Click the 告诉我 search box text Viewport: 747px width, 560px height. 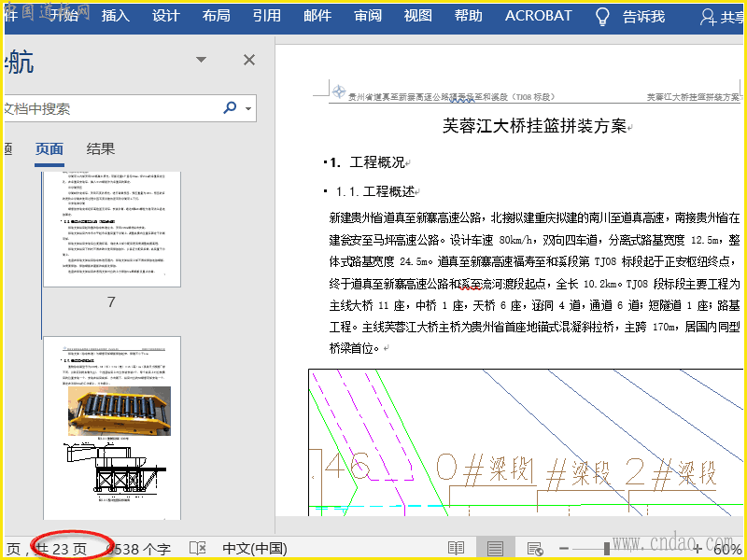tap(643, 17)
